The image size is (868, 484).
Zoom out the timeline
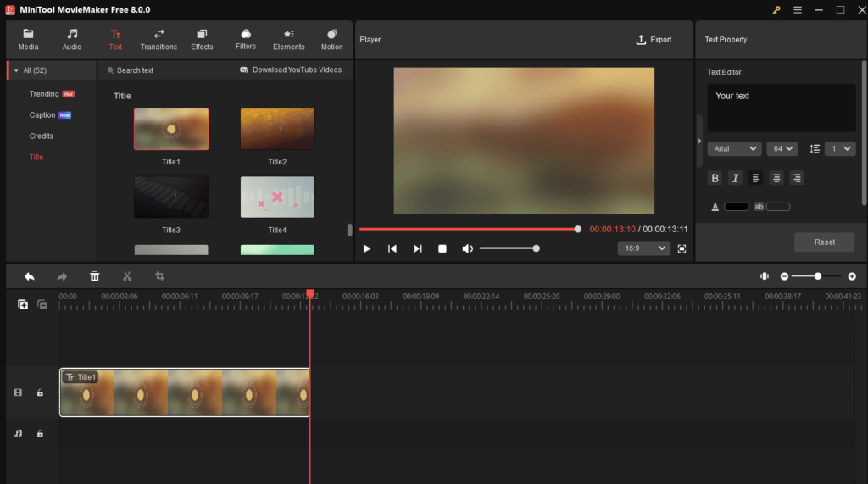(784, 276)
